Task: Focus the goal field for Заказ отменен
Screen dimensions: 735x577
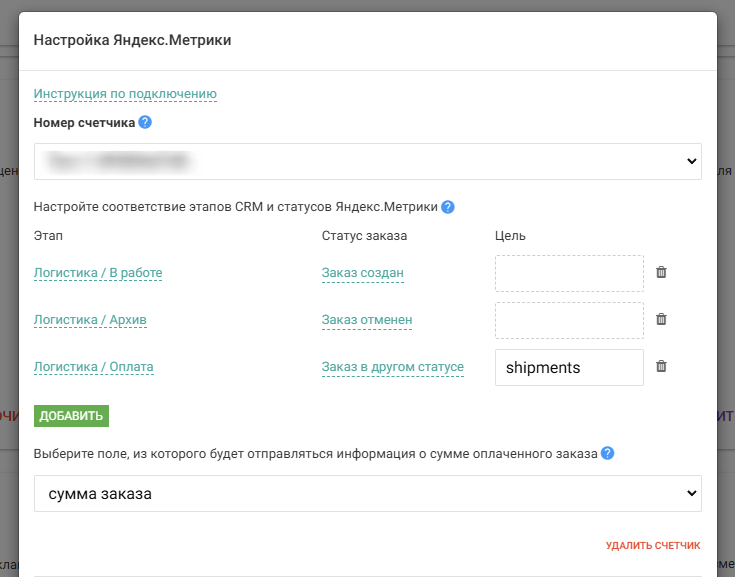Action: (x=569, y=320)
